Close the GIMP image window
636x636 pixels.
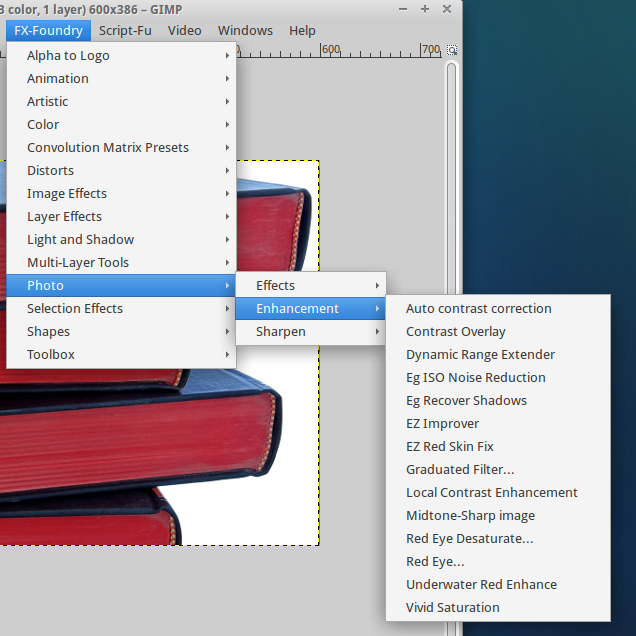click(445, 9)
